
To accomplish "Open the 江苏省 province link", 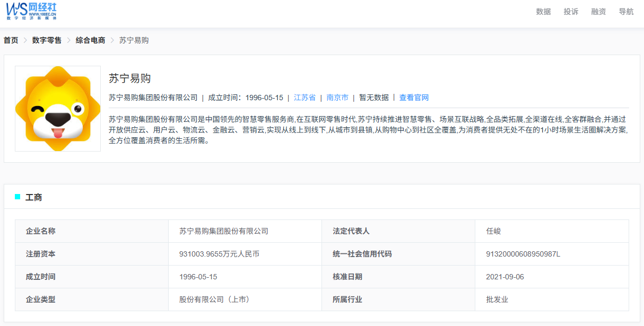I will [x=304, y=98].
